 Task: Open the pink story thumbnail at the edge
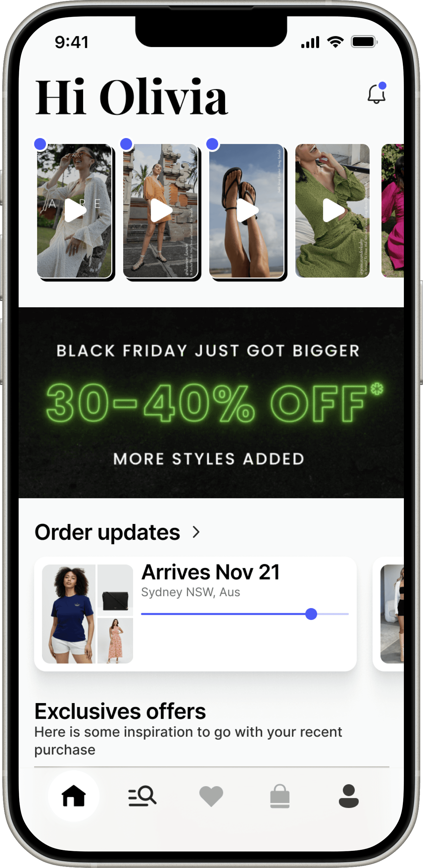point(392,211)
